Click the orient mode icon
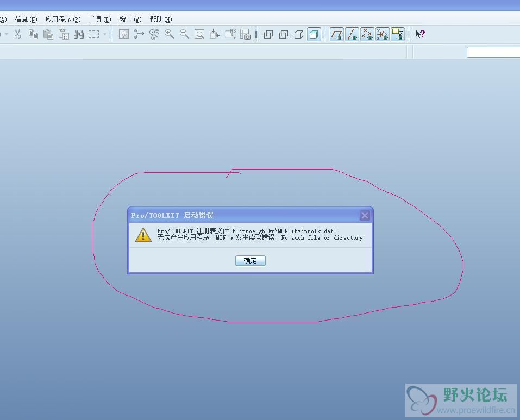The height and width of the screenshot is (420, 520). click(x=154, y=34)
